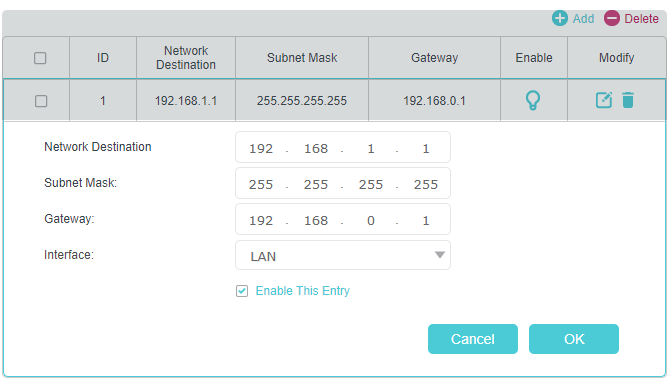Confirm with the OK button

tap(573, 339)
